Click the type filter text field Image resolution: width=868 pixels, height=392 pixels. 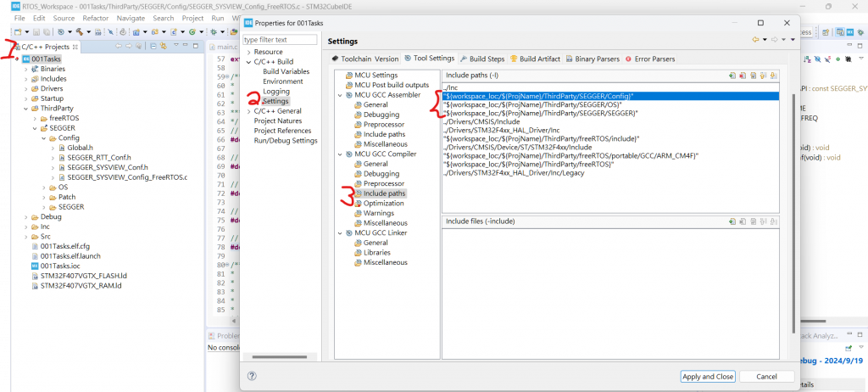280,40
